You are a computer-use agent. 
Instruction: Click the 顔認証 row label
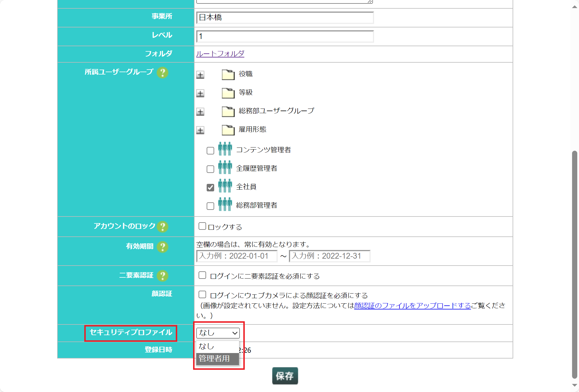click(x=162, y=294)
